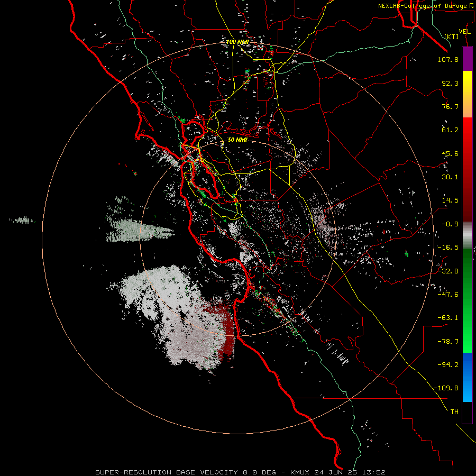The image size is (476, 476).
Task: Click the 13:52 timestamp
Action: (375, 472)
